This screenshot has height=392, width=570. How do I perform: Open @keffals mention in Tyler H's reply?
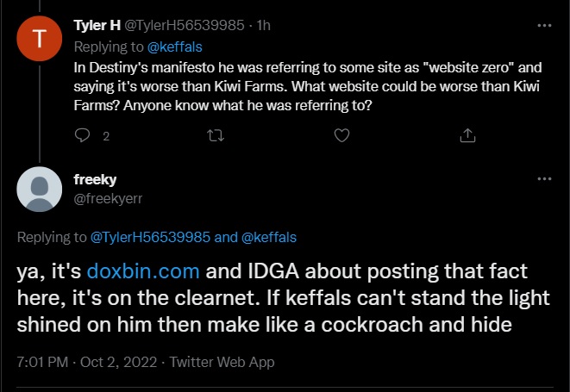click(174, 47)
